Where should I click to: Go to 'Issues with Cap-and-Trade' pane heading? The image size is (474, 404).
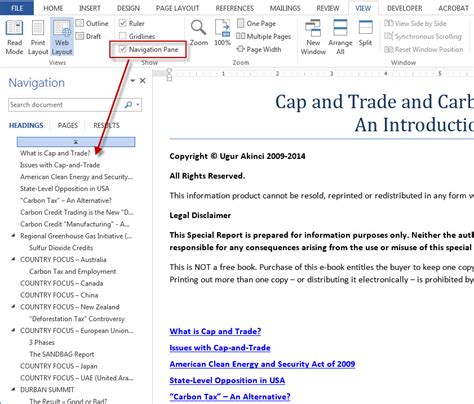(x=60, y=165)
